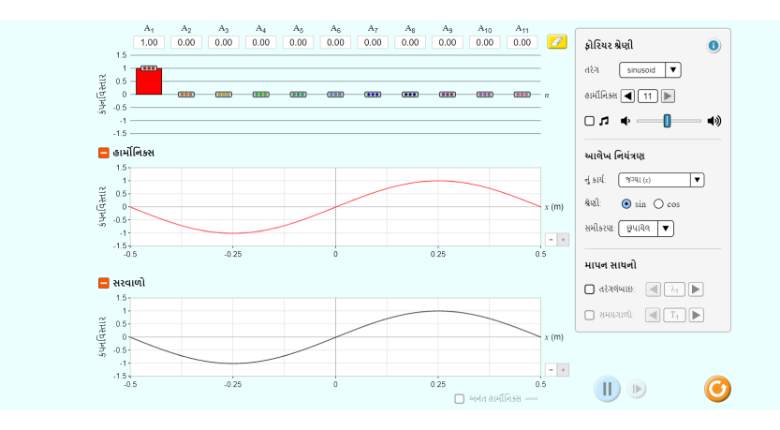
Task: Click the volume slider thumb
Action: pos(667,121)
